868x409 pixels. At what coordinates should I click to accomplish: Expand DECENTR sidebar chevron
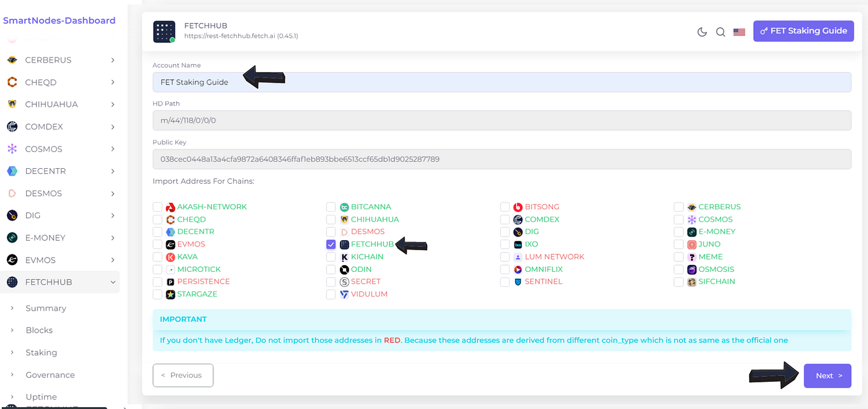click(x=113, y=171)
